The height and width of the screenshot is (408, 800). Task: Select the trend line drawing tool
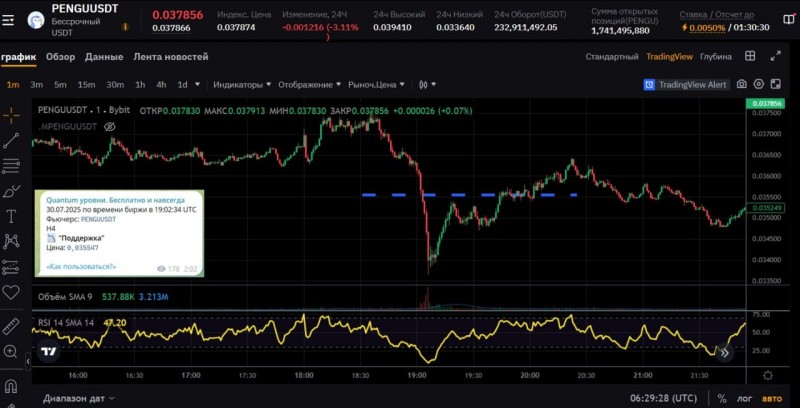click(11, 141)
